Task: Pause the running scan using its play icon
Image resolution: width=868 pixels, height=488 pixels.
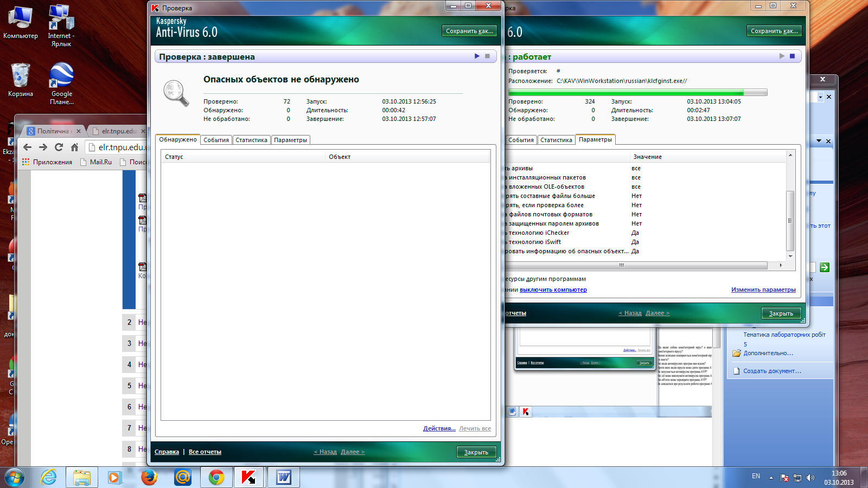Action: 782,56
